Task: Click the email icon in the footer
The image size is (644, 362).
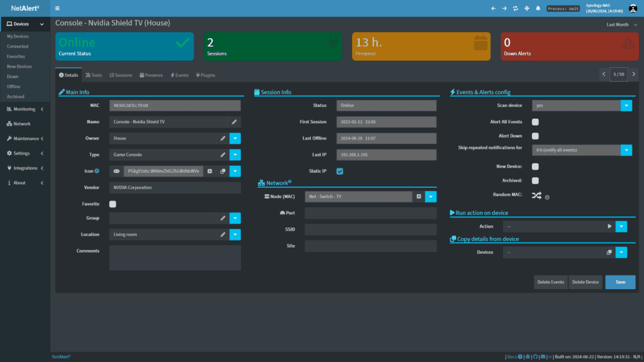Action: tap(543, 356)
